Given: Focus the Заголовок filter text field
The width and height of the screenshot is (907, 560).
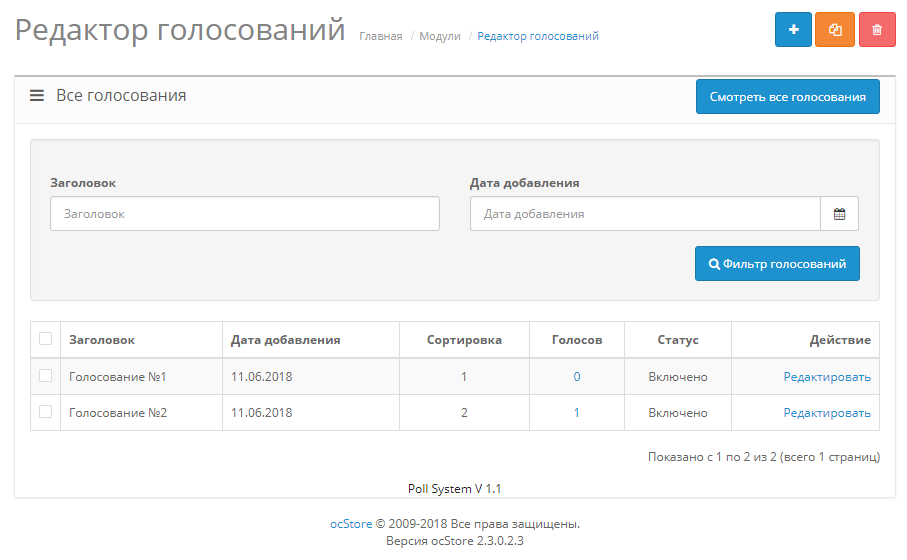Looking at the screenshot, I should [245, 214].
